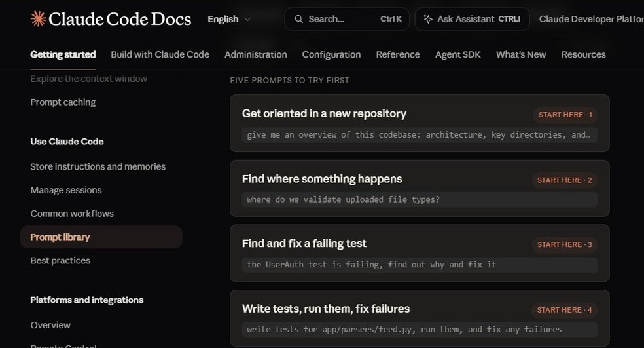The image size is (644, 348).
Task: Click the codebase overview prompt snippet
Action: coord(420,134)
